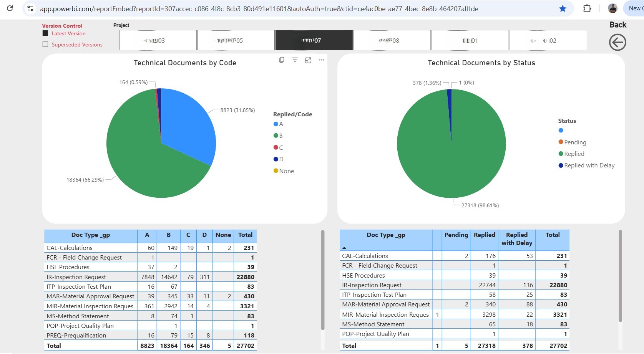
Task: Click the profile avatar in the toolbar
Action: coord(613,8)
